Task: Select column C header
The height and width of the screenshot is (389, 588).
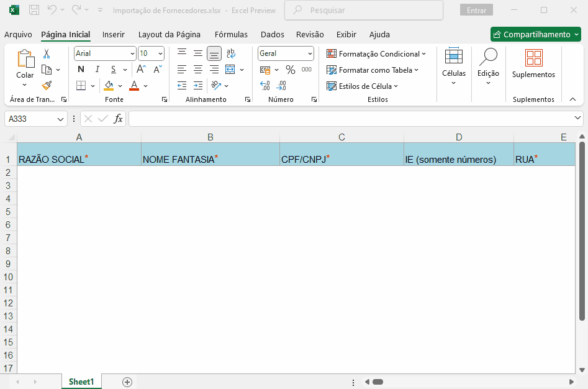Action: (341, 137)
